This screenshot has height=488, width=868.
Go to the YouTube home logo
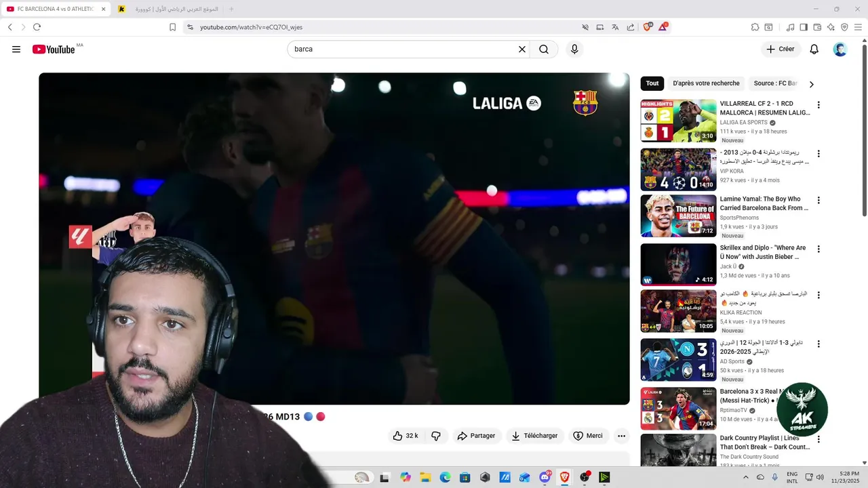coord(53,49)
